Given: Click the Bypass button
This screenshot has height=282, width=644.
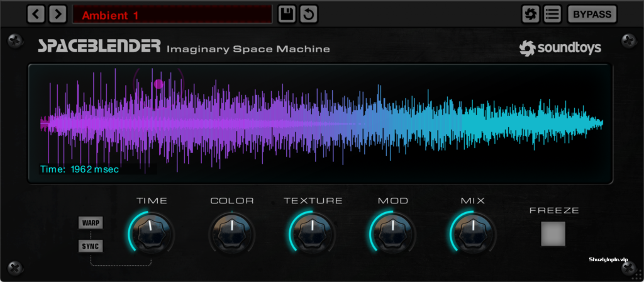Looking at the screenshot, I should click(592, 15).
